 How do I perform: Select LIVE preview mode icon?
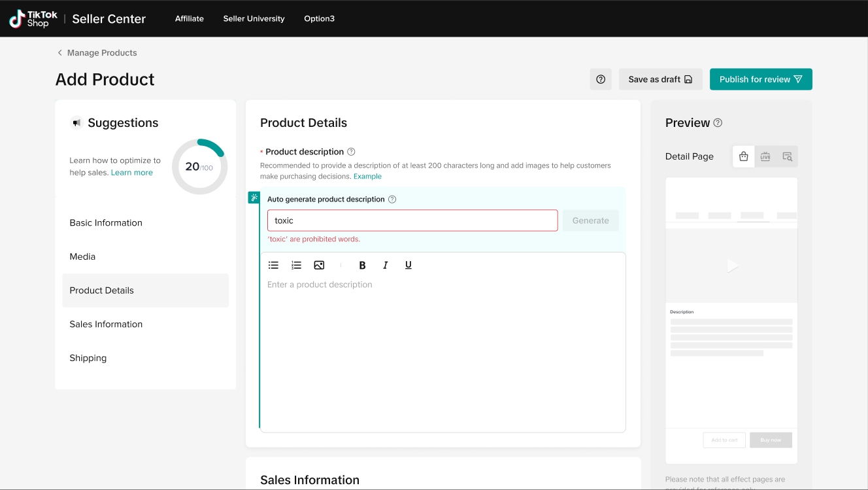point(765,156)
